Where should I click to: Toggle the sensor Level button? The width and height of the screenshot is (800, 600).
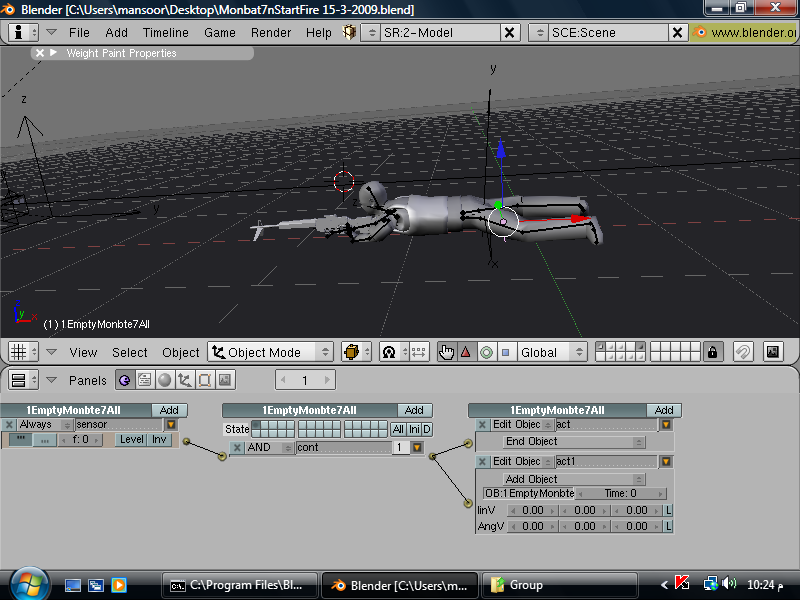[132, 439]
